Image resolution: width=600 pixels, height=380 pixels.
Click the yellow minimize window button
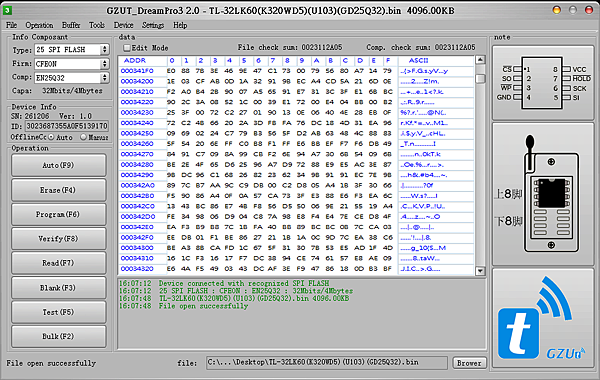click(x=557, y=10)
